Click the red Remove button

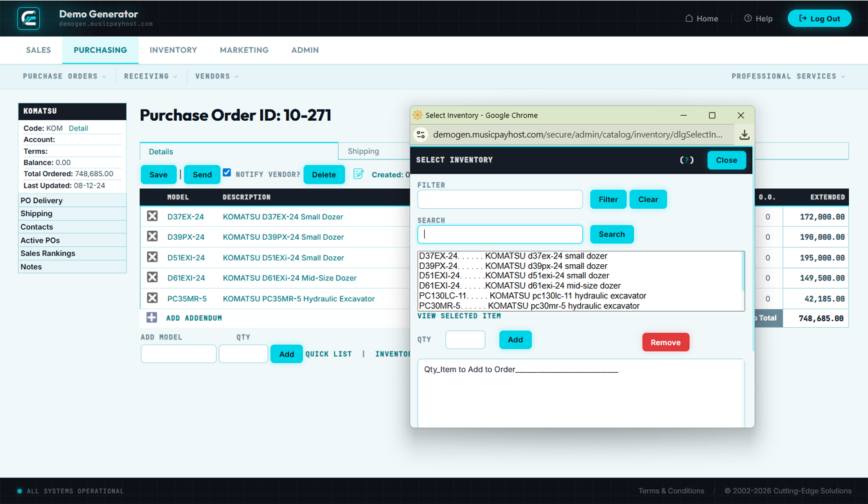[666, 342]
